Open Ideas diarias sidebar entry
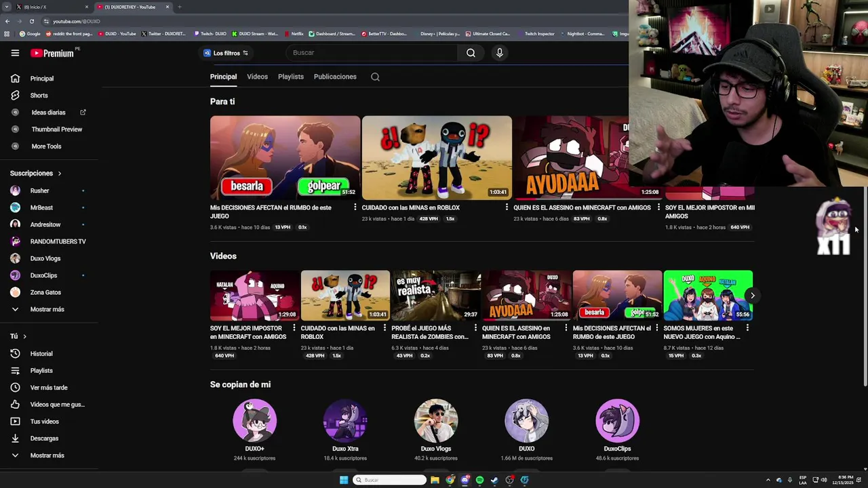The width and height of the screenshot is (868, 488). 47,113
